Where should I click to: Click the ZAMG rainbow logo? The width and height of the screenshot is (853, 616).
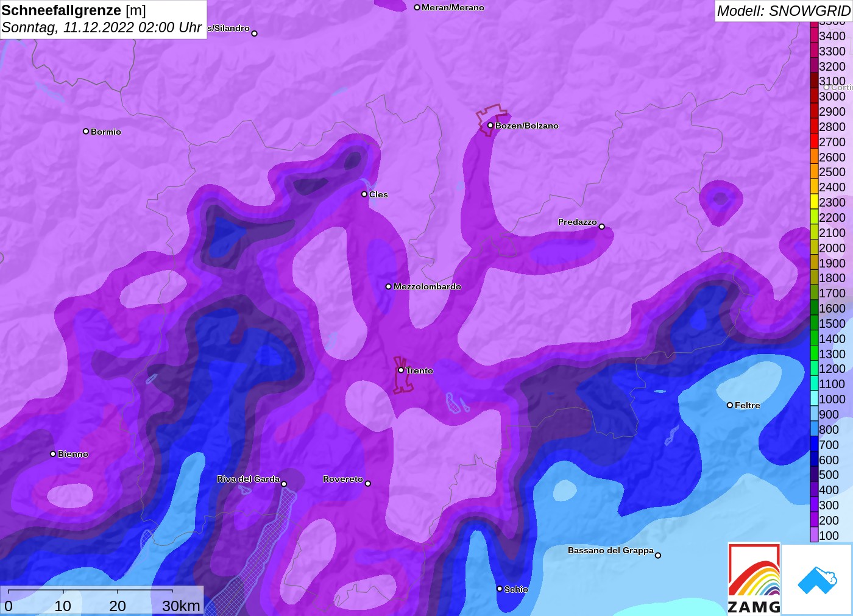pos(754,578)
